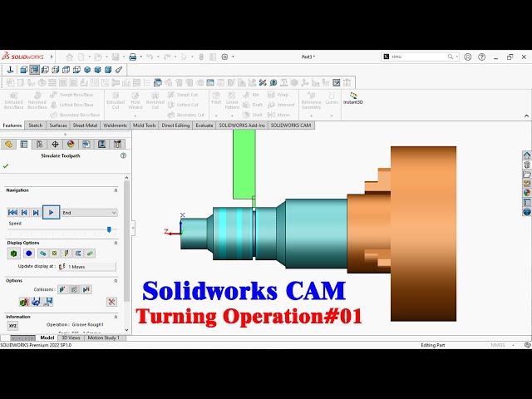Open the SOLIDWORKS CAM operation tree tab

pos(101,144)
